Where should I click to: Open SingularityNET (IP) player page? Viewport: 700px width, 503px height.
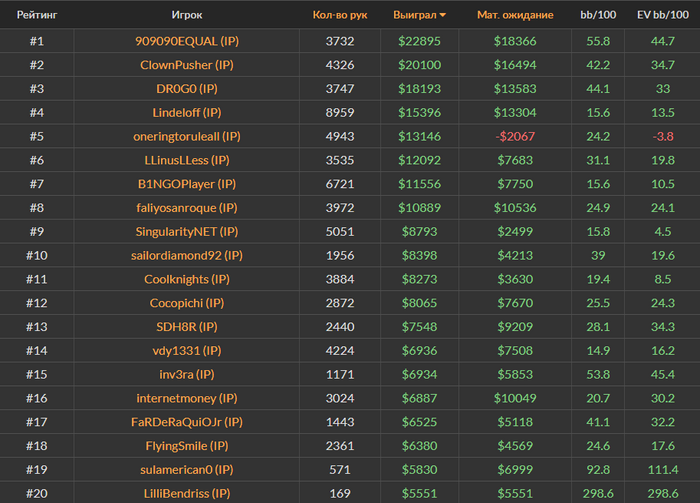187,232
